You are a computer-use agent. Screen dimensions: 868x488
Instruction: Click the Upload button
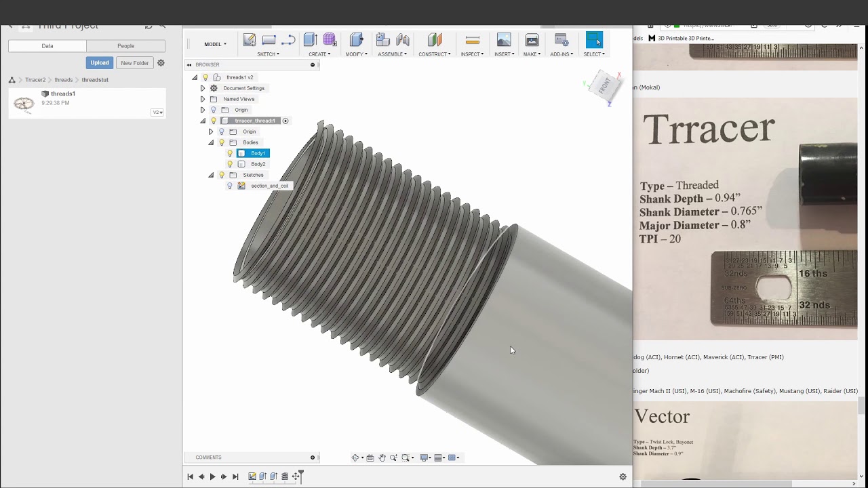coord(100,63)
